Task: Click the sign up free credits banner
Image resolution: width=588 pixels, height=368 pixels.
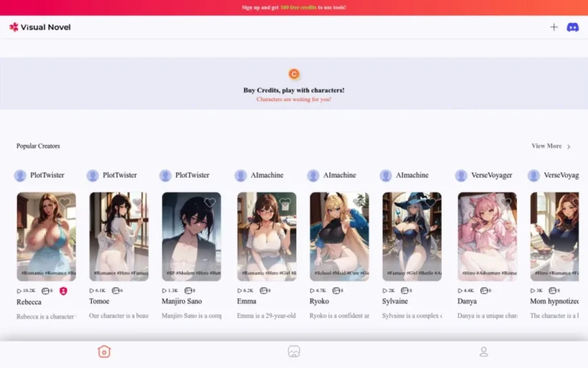Action: tap(294, 8)
